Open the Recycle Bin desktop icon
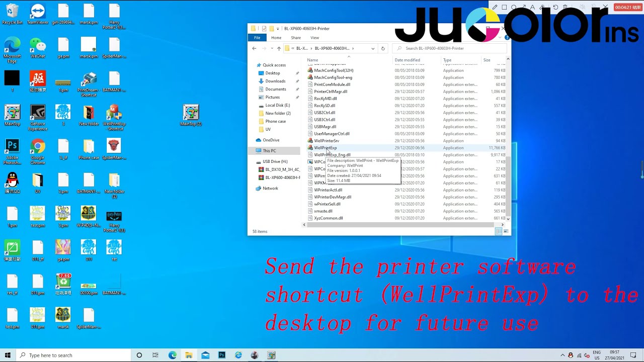This screenshot has height=362, width=644. [x=12, y=14]
